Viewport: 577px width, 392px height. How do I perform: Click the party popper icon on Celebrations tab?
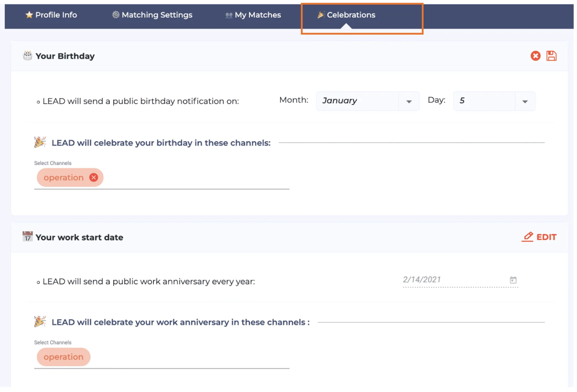321,15
